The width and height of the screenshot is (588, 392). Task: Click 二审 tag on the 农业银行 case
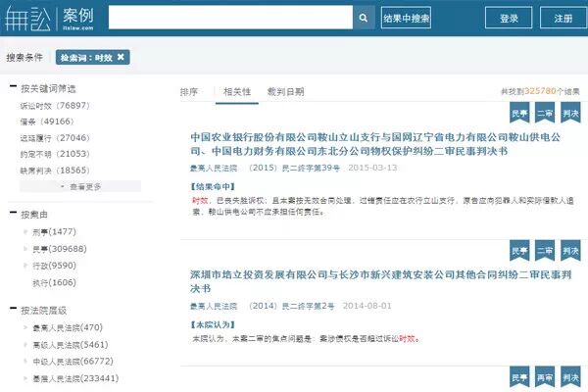545,113
